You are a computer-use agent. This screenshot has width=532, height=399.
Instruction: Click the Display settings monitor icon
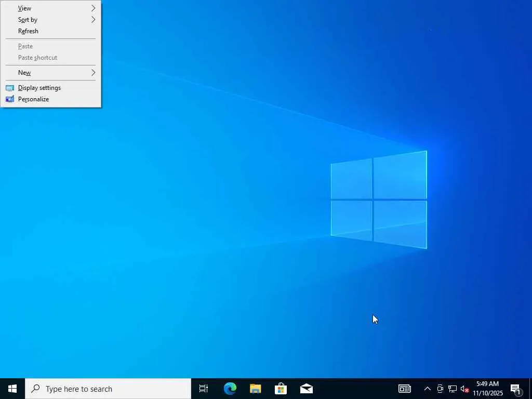point(10,88)
